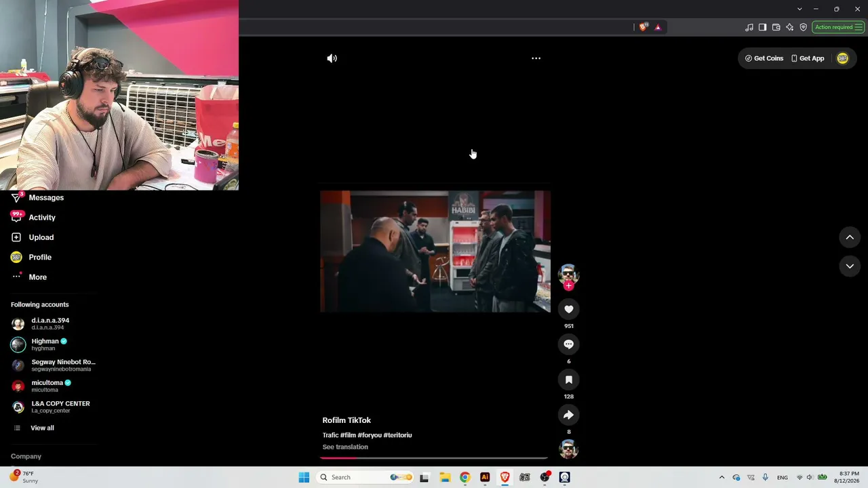Open the weather widget showing 76°F Sunny
This screenshot has width=868, height=488.
[x=23, y=477]
